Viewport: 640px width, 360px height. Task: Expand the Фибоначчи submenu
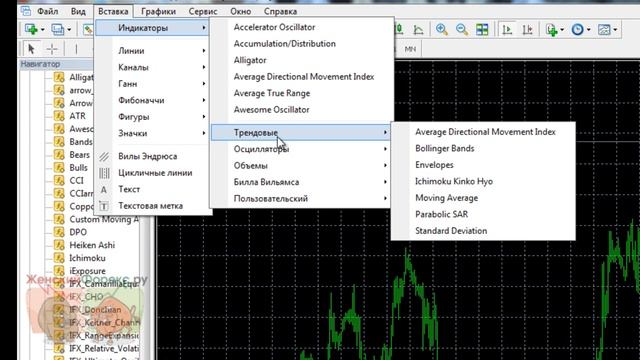click(153, 100)
